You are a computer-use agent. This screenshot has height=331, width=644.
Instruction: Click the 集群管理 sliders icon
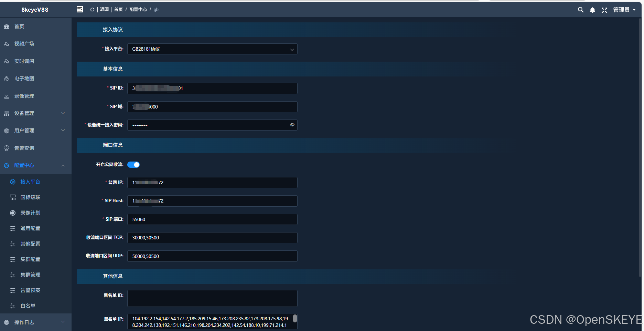click(x=13, y=275)
